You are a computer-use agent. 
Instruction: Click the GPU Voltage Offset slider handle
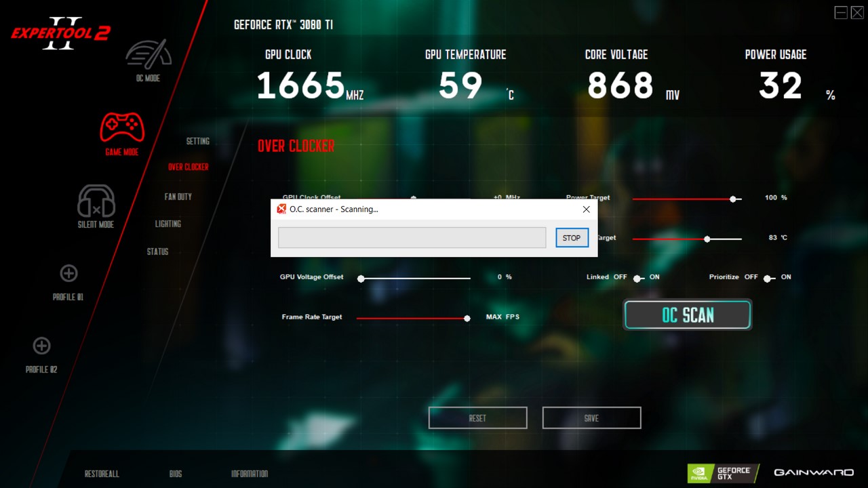(361, 279)
